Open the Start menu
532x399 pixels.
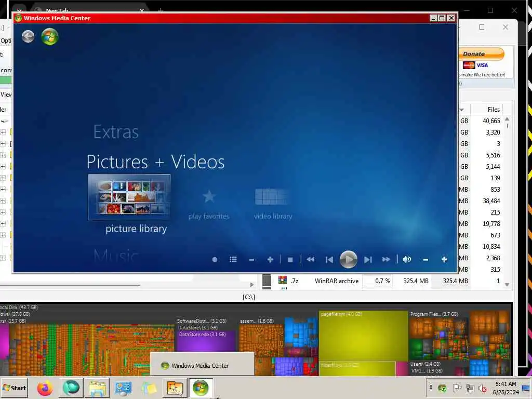pos(14,388)
